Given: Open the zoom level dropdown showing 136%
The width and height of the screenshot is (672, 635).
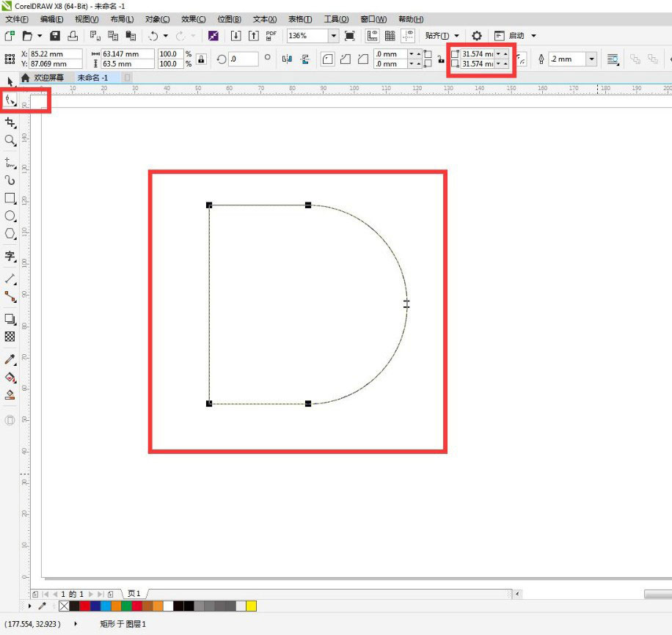Looking at the screenshot, I should [x=333, y=35].
